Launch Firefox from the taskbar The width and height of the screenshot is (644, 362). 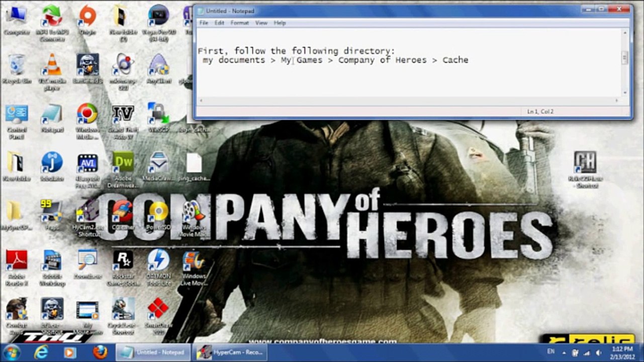(100, 352)
